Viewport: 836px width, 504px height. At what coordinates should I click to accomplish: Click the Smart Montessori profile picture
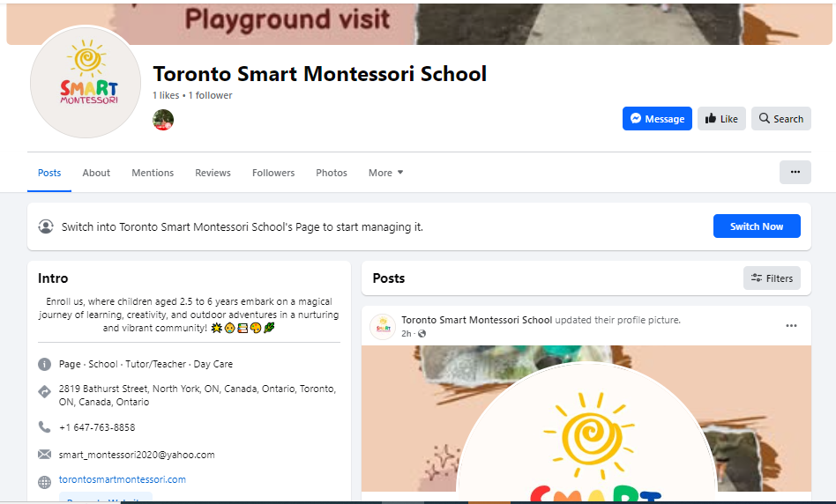point(86,83)
